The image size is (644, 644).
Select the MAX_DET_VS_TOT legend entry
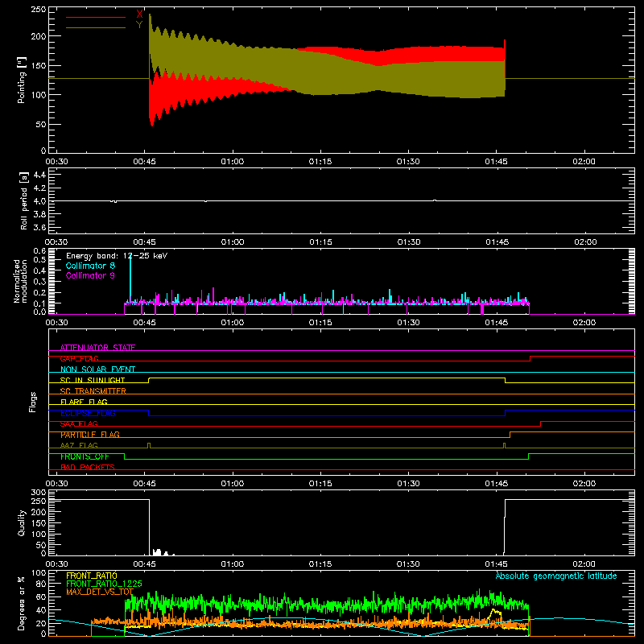click(100, 592)
